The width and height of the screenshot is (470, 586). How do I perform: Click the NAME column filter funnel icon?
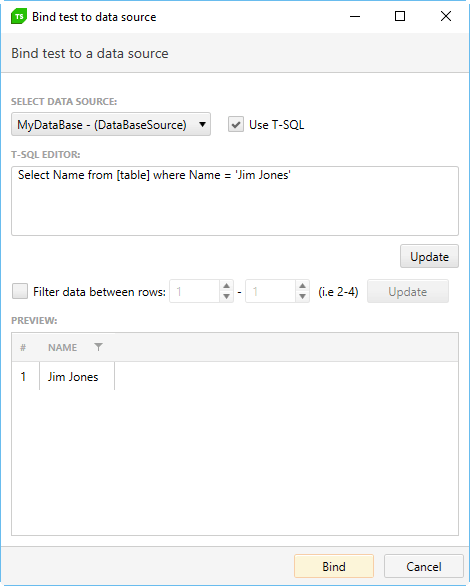click(x=98, y=347)
